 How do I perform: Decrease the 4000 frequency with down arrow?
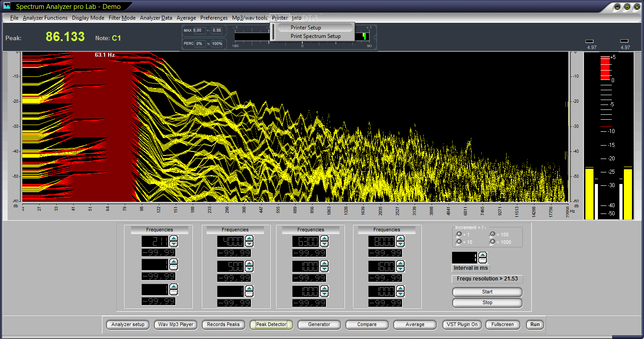250,244
